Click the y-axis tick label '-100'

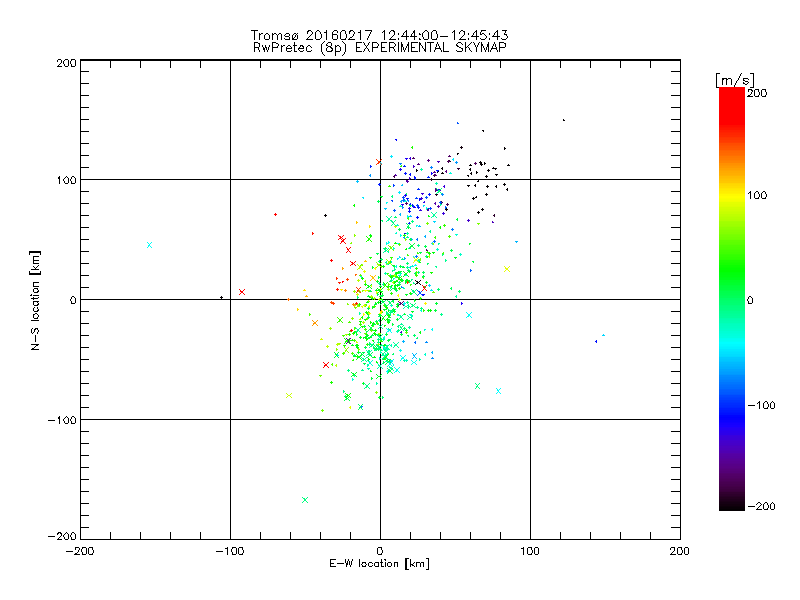point(62,420)
